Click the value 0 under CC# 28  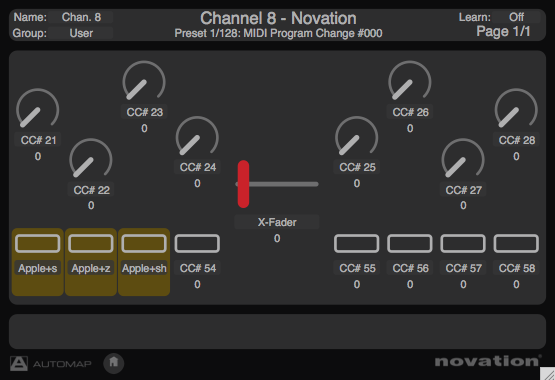[516, 156]
